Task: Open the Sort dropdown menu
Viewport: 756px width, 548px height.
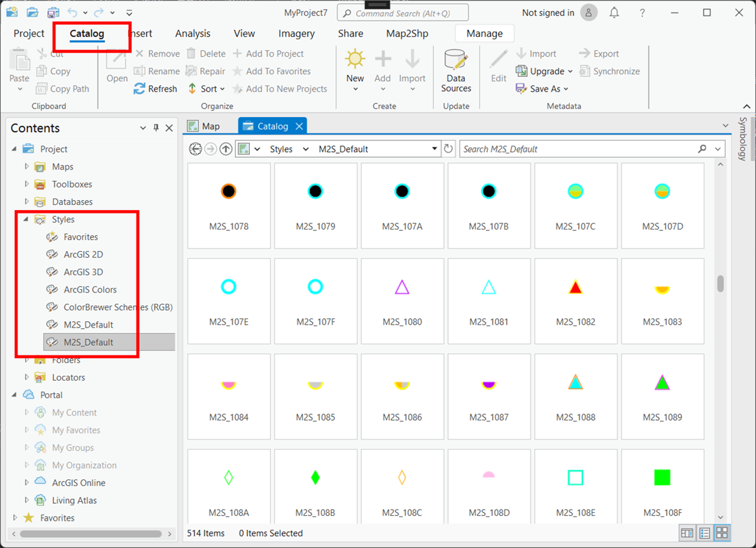Action: point(207,89)
